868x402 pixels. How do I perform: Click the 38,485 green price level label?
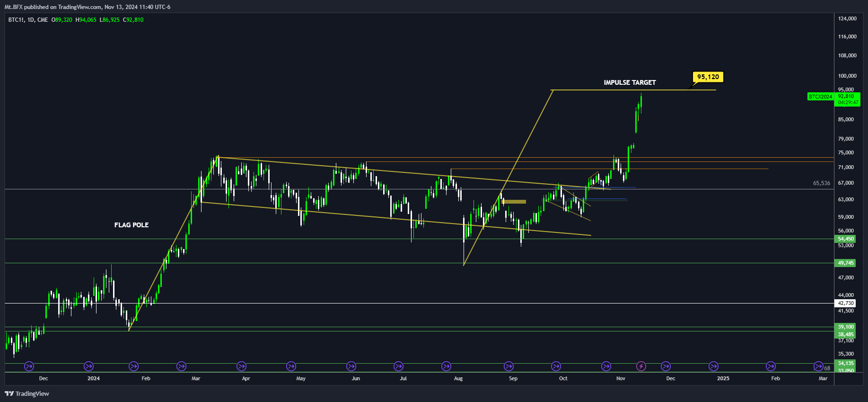(846, 334)
